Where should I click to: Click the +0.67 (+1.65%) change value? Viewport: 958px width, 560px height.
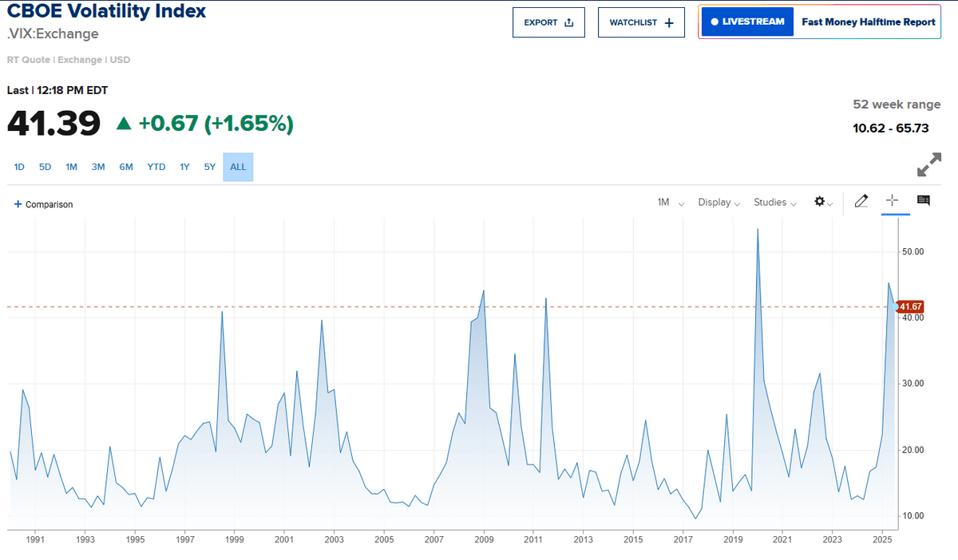[216, 124]
